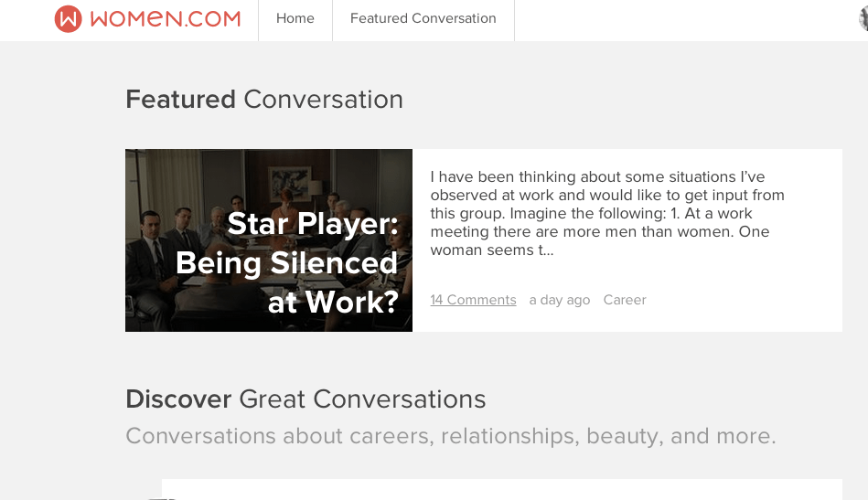
Task: Select the 'Career' category label
Action: pos(625,300)
